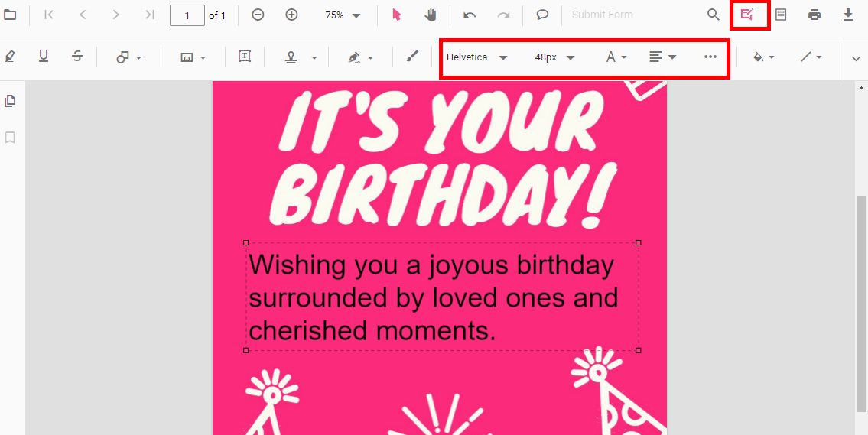
Task: Add a comment with the speech bubble
Action: click(542, 15)
